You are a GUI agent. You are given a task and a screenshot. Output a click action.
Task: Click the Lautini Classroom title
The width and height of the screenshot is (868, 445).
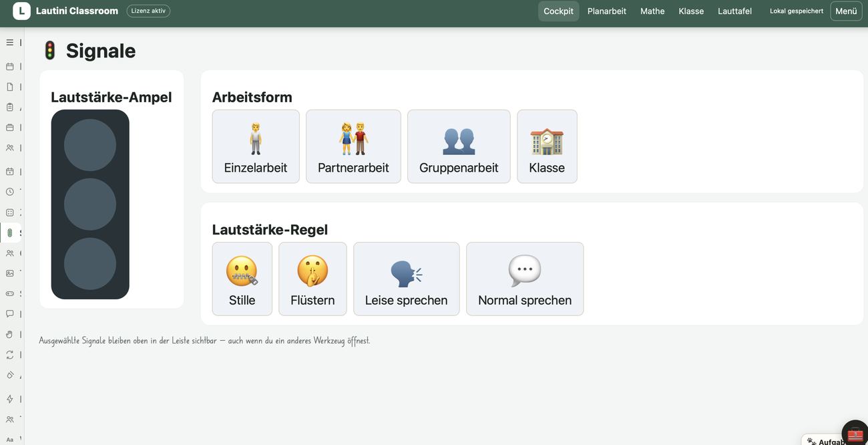[77, 11]
